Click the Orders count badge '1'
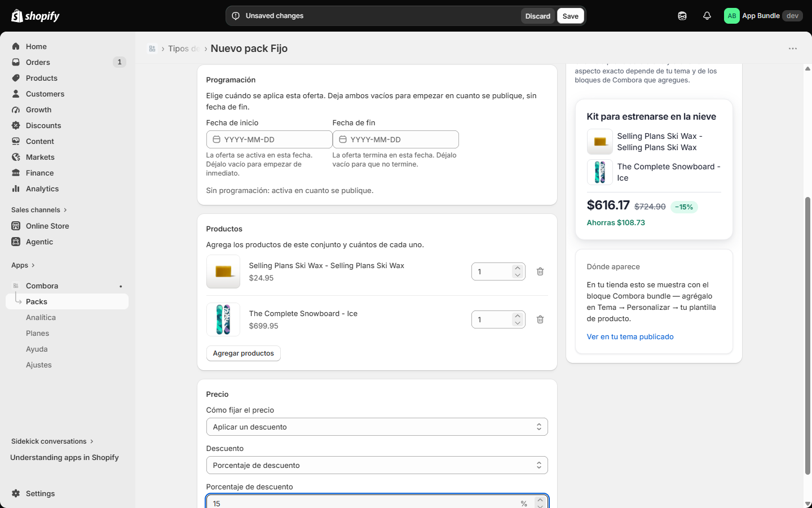The width and height of the screenshot is (812, 508). pos(119,62)
